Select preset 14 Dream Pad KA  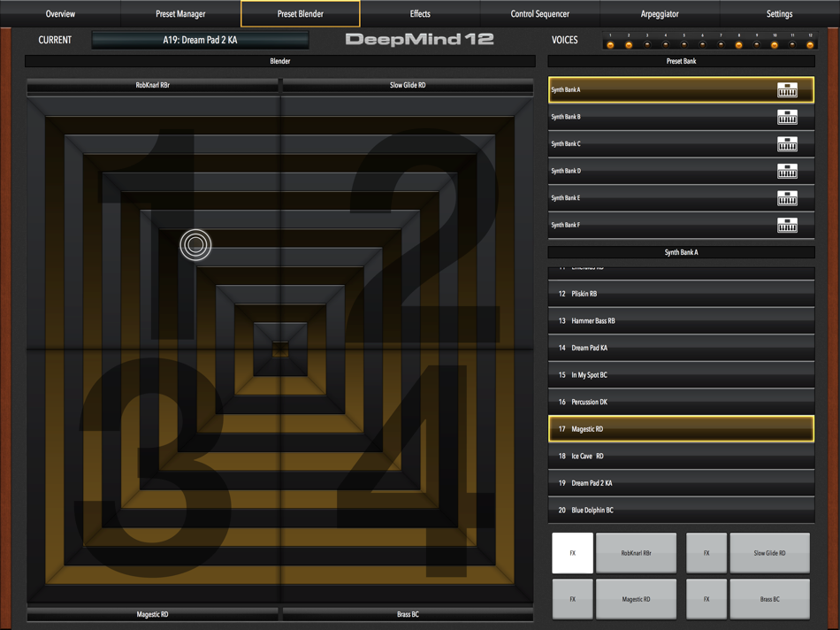(681, 348)
